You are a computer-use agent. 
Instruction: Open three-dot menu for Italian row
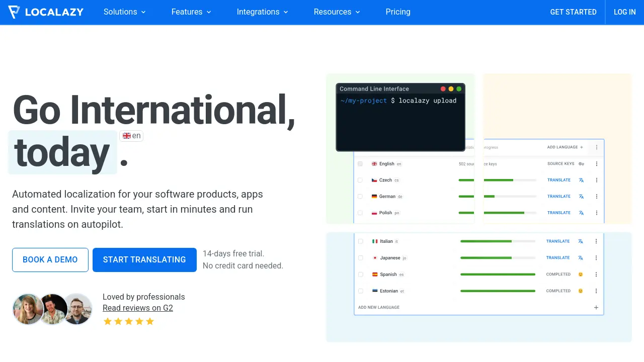point(596,241)
